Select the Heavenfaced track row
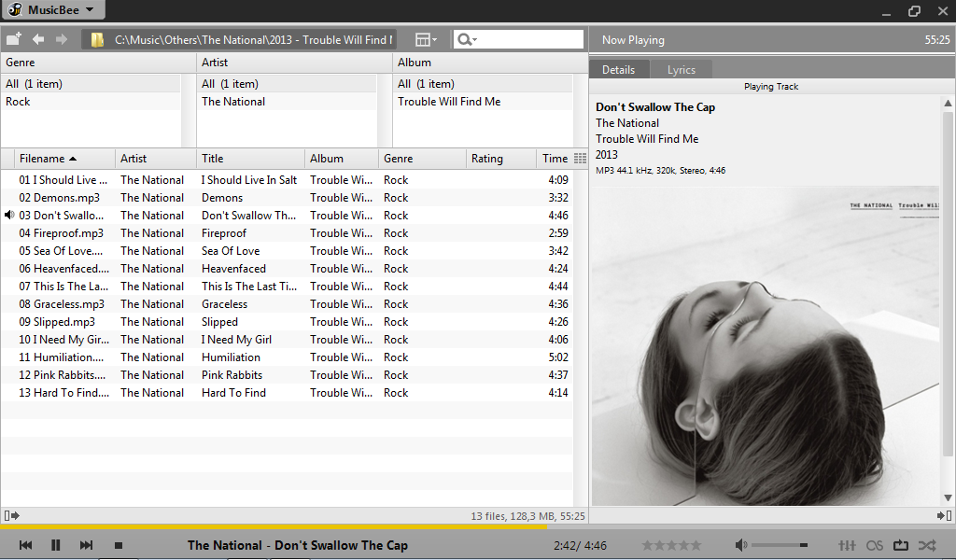956x560 pixels. (x=287, y=268)
